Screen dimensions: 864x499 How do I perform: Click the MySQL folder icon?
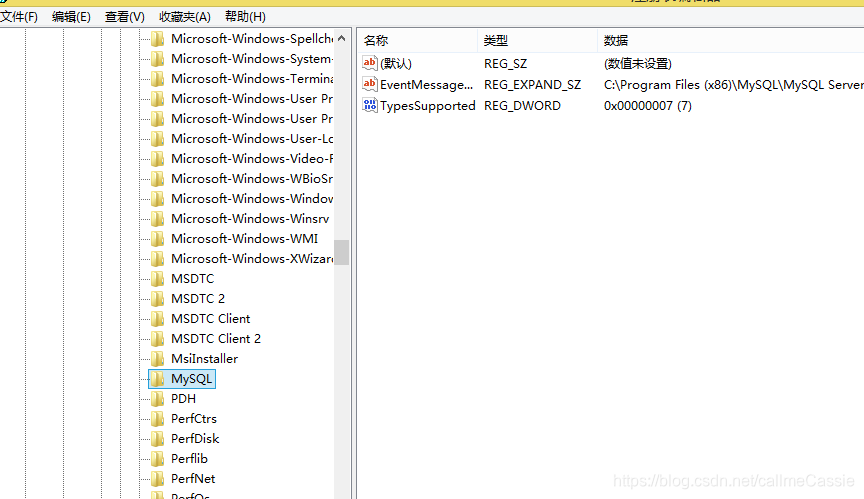(158, 379)
